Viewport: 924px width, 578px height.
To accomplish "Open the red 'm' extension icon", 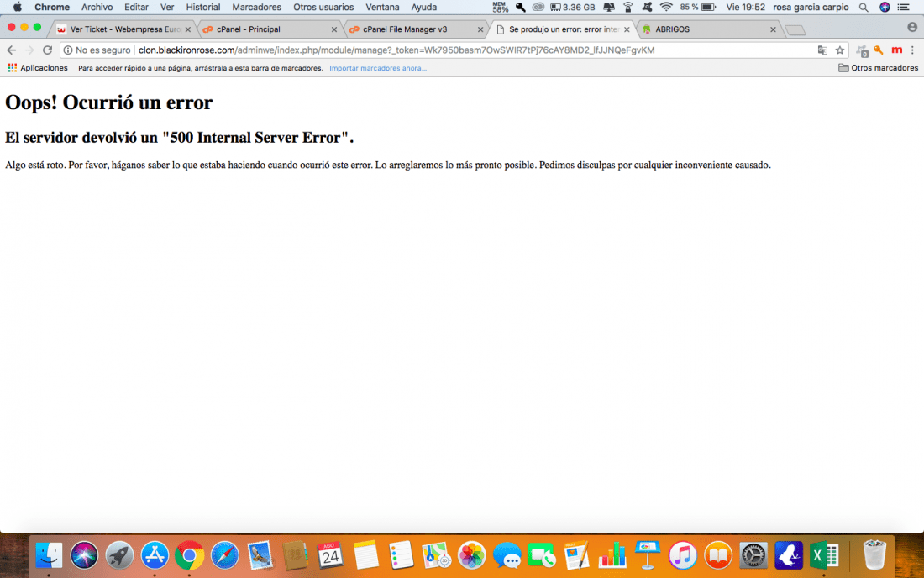I will 896,50.
